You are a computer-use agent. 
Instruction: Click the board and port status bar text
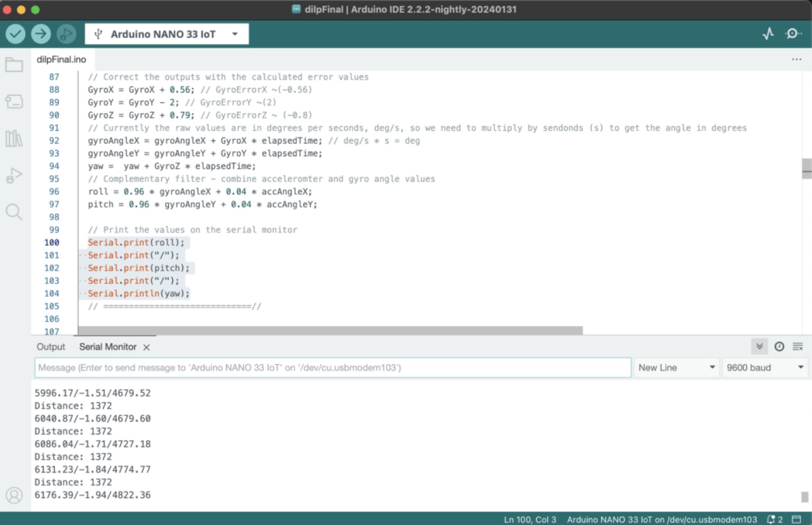click(662, 519)
